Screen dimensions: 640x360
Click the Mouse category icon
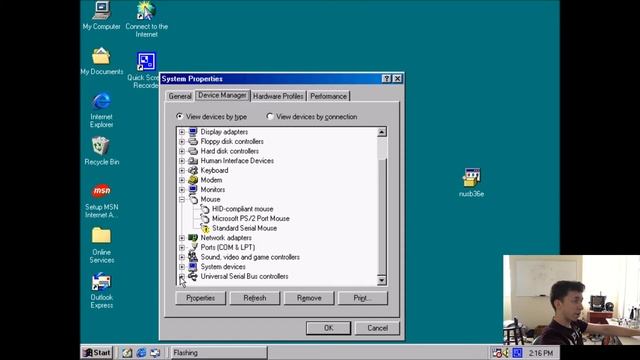pyautogui.click(x=193, y=199)
